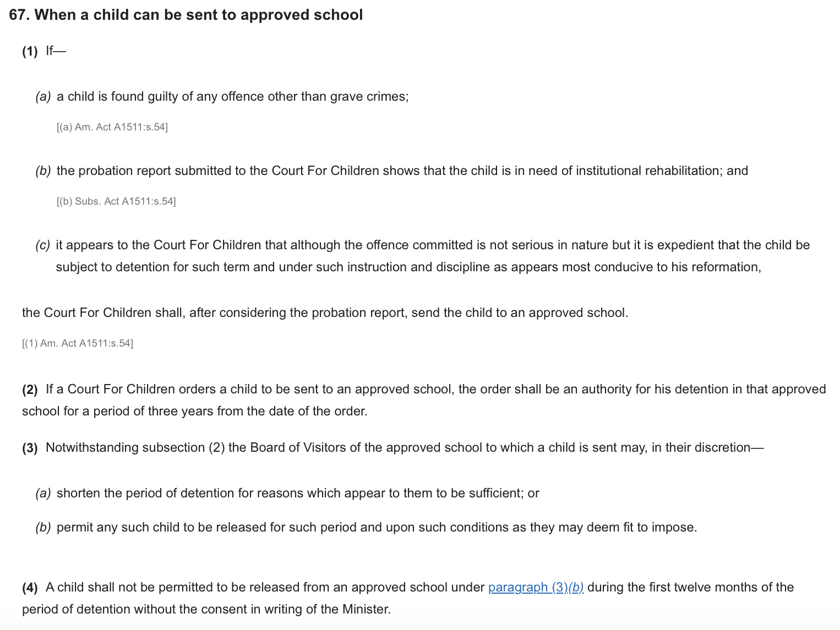
Task: Click amendment note (a) Am. Act A1511:s.54
Action: click(112, 127)
